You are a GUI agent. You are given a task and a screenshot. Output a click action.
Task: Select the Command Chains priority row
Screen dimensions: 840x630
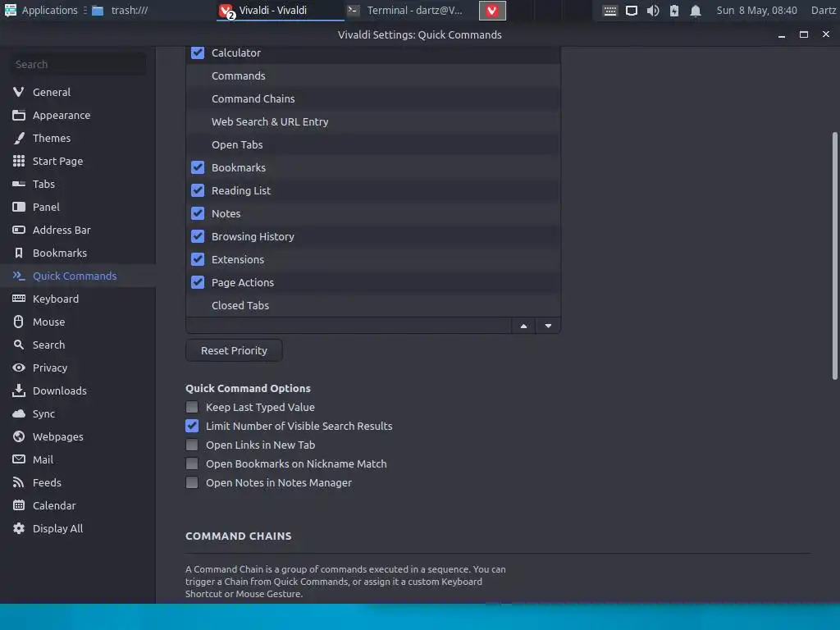(x=373, y=98)
